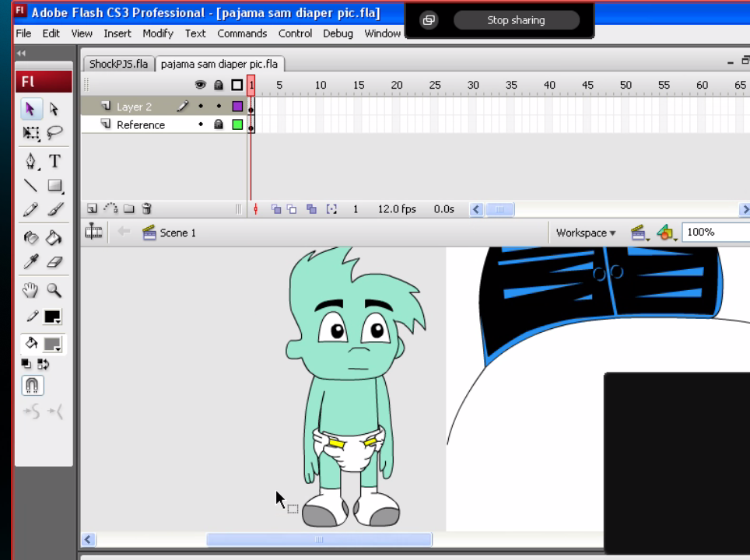The image size is (750, 560).
Task: Switch to pajama sam diaper pic.fla tab
Action: click(219, 64)
